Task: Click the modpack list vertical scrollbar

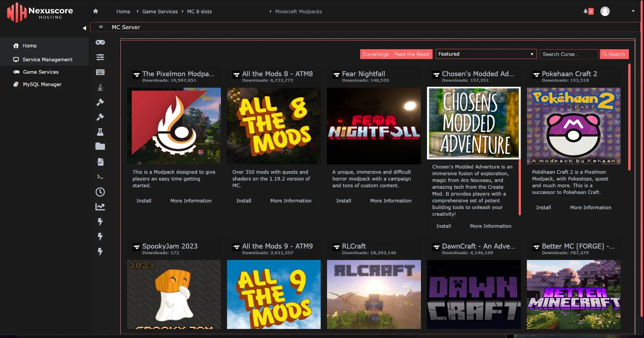Action: point(629,117)
